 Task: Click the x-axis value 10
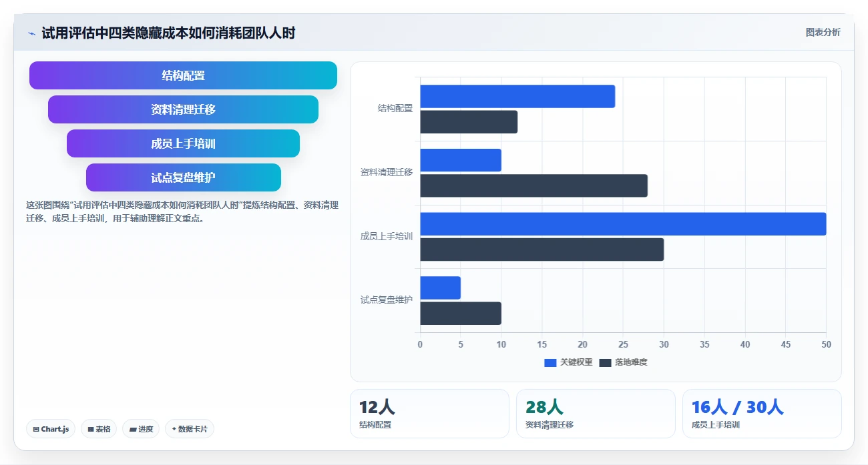[x=501, y=344]
